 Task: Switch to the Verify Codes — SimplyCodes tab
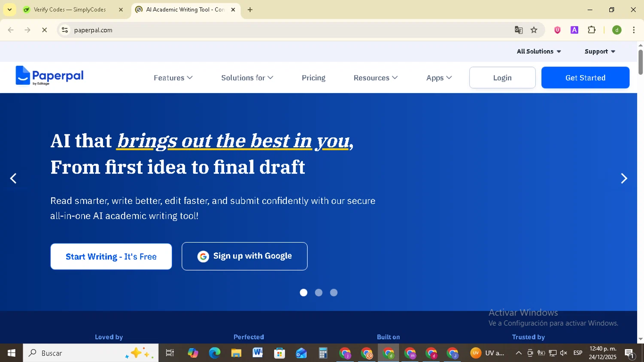[70, 9]
